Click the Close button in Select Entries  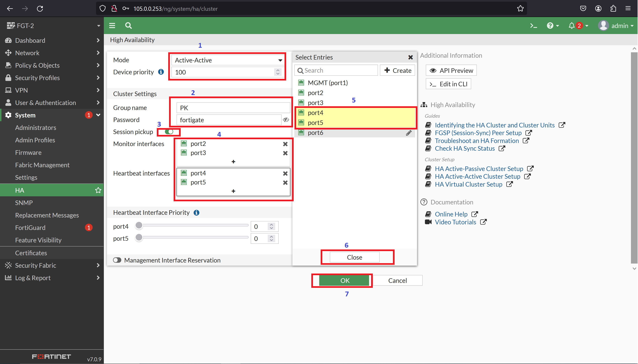pos(355,257)
